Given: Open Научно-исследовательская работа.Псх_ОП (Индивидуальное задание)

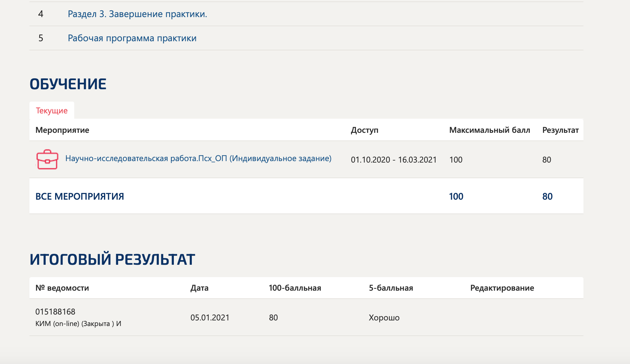Looking at the screenshot, I should [198, 158].
